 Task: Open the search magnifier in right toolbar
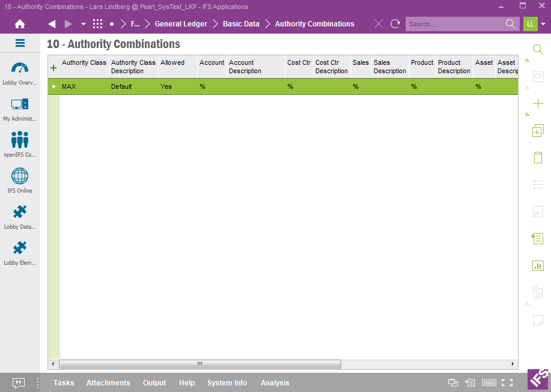point(538,49)
